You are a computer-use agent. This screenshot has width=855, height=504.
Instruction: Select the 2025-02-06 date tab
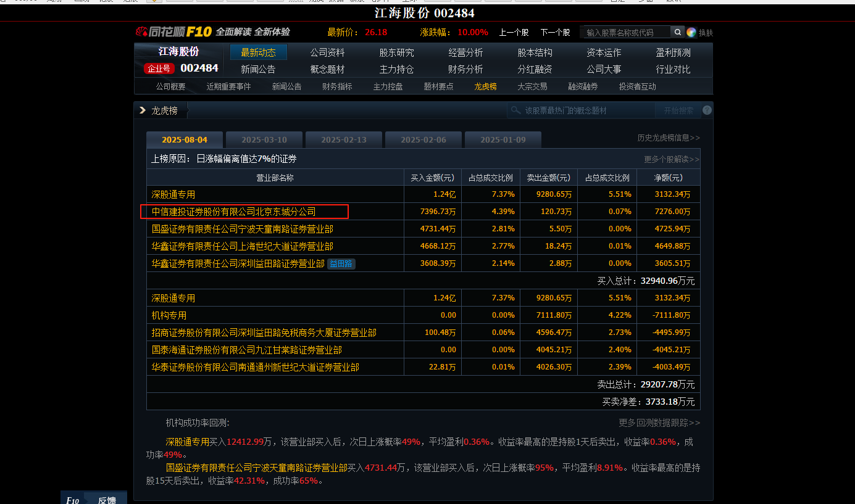pyautogui.click(x=423, y=139)
